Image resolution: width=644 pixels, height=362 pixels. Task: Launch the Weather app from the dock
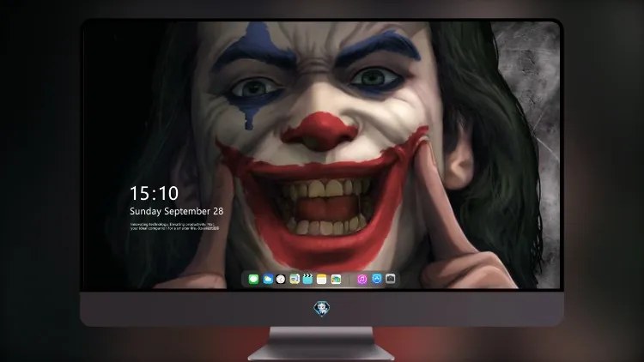[268, 280]
